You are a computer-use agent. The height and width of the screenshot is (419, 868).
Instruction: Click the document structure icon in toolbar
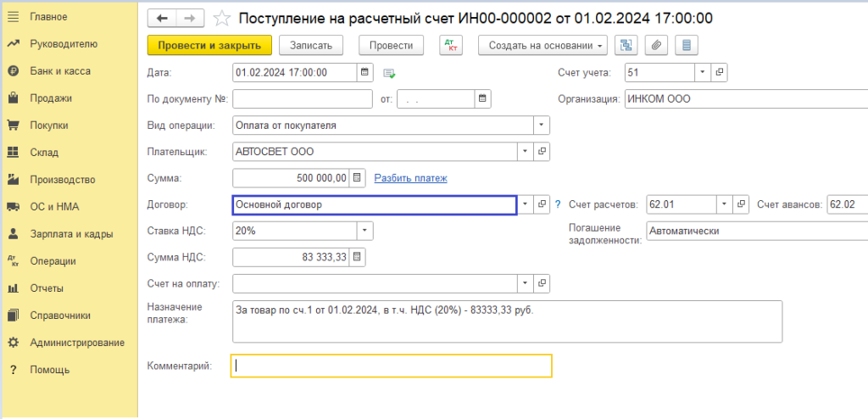[x=627, y=45]
